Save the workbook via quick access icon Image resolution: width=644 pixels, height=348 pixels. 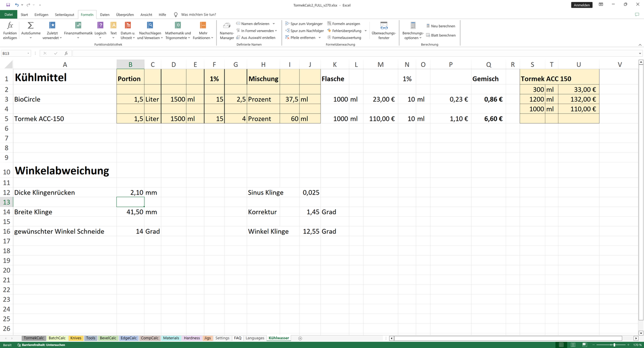pos(8,5)
